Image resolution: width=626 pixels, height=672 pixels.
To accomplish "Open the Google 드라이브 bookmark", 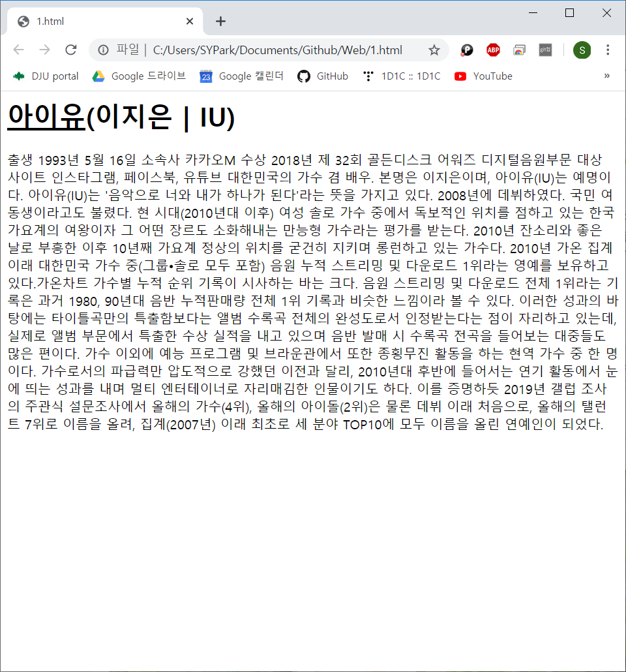I will pos(139,76).
